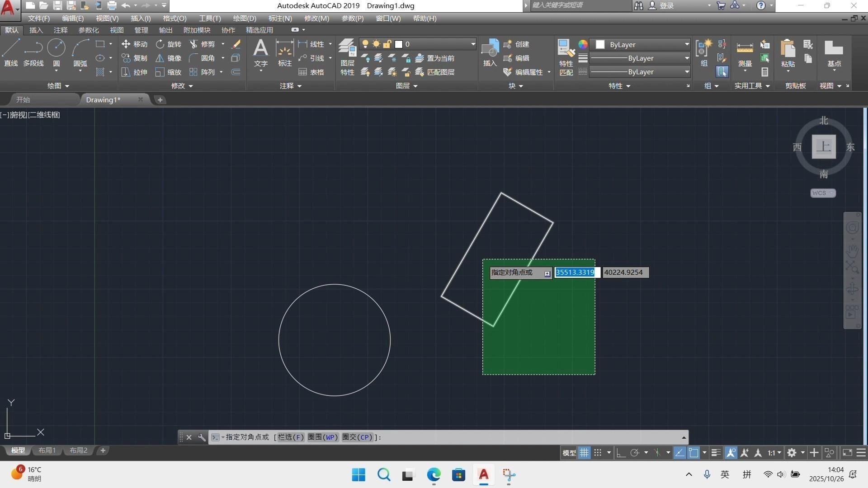Click the 旋转 (Rotate) tool
868x488 pixels.
click(x=168, y=44)
